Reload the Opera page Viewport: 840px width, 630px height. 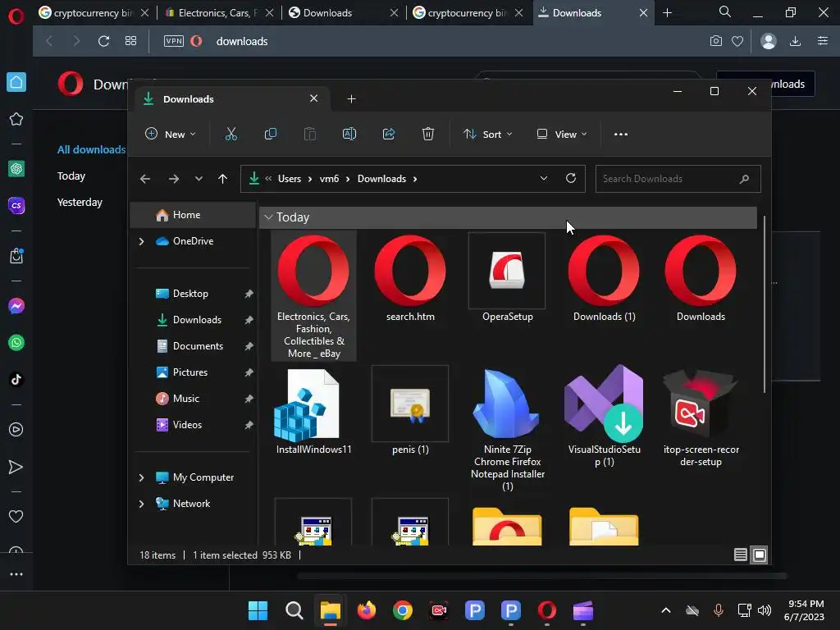pos(103,41)
